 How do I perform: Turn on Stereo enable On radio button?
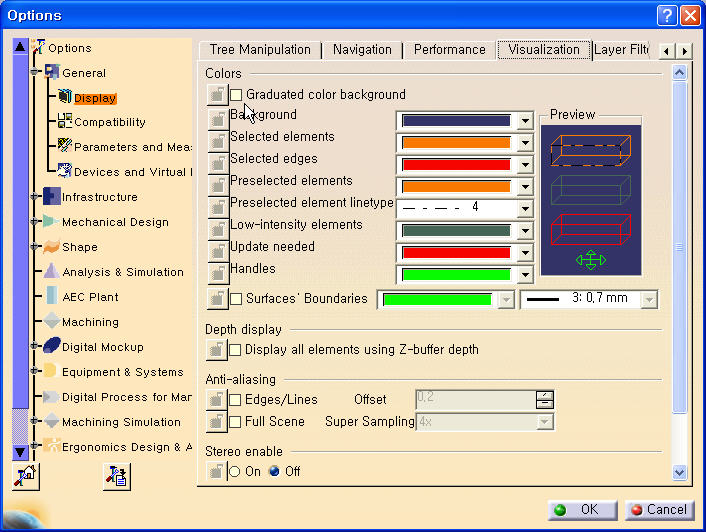pyautogui.click(x=236, y=471)
